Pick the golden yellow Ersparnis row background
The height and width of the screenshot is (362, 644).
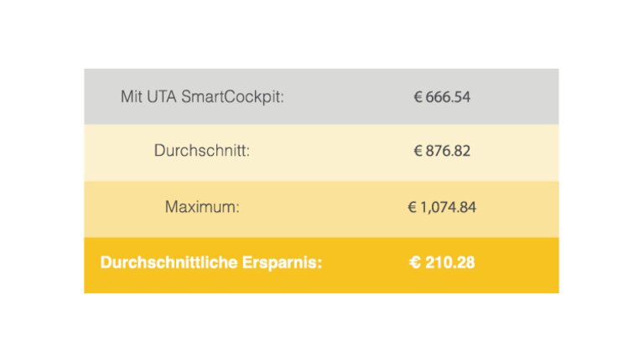click(321, 265)
